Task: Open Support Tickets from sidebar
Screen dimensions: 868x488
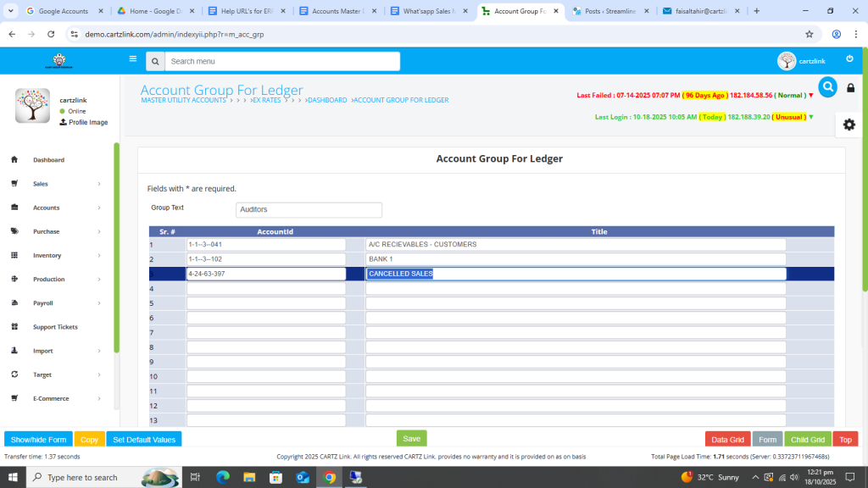Action: tap(55, 327)
